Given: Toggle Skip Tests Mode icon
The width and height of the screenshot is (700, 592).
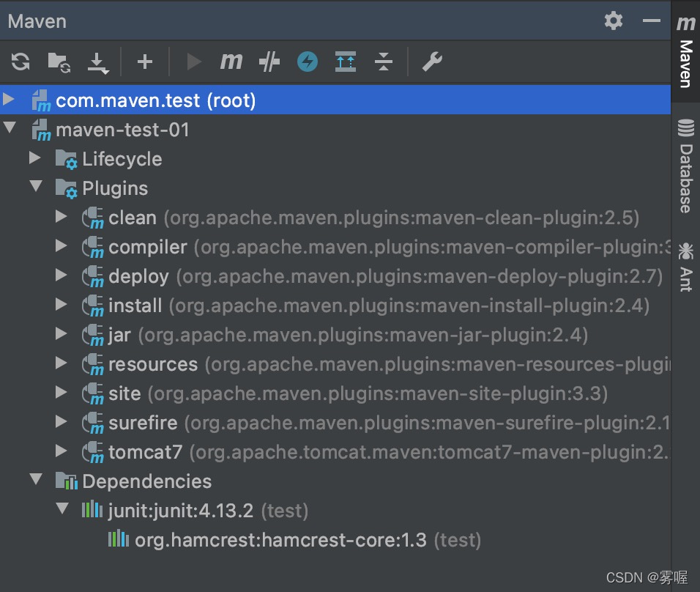Looking at the screenshot, I should [269, 62].
